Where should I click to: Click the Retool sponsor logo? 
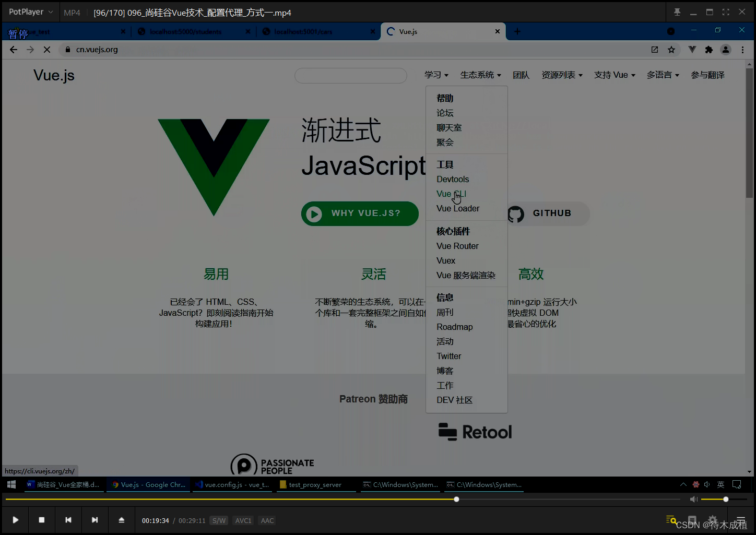[475, 432]
